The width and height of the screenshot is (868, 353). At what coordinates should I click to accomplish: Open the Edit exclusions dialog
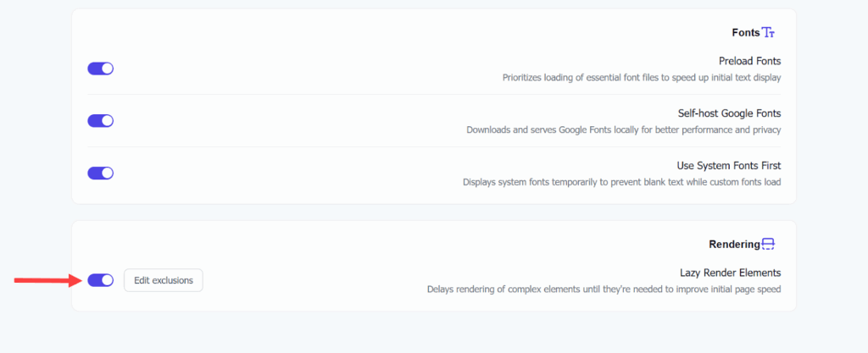pos(164,280)
